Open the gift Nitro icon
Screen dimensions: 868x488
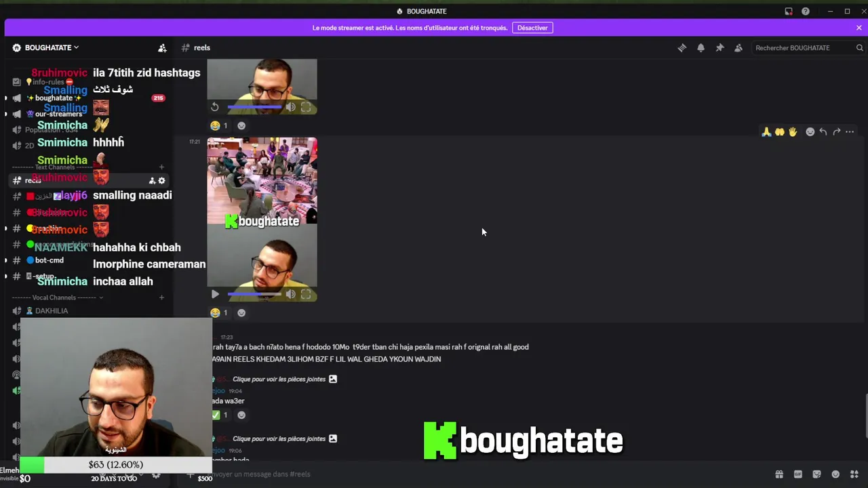(x=779, y=474)
